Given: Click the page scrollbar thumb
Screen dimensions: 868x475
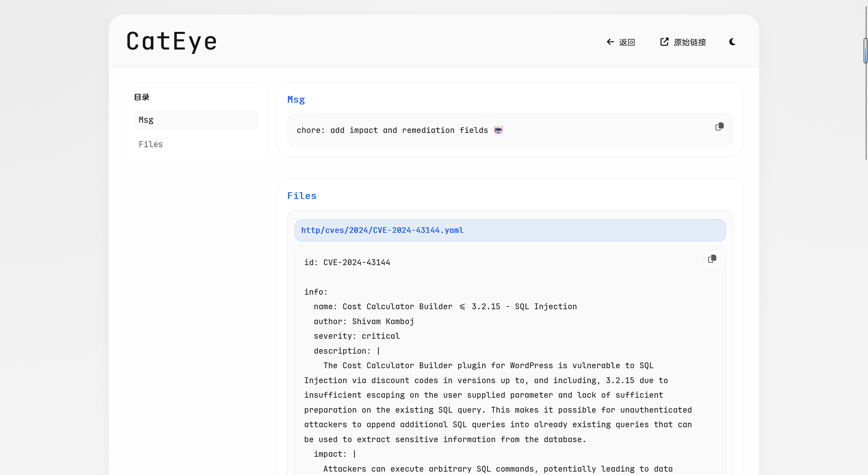Looking at the screenshot, I should [865, 51].
